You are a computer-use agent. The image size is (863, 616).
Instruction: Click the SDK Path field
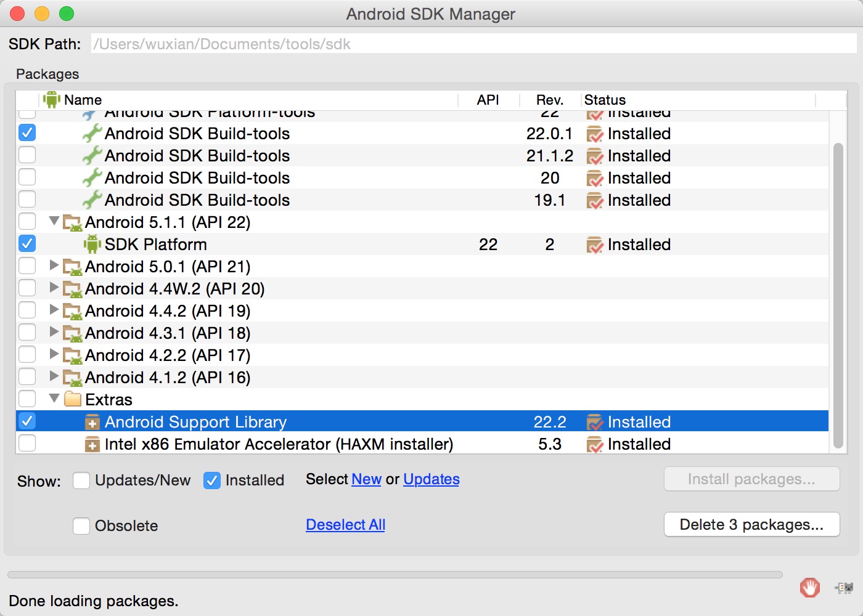[x=473, y=44]
